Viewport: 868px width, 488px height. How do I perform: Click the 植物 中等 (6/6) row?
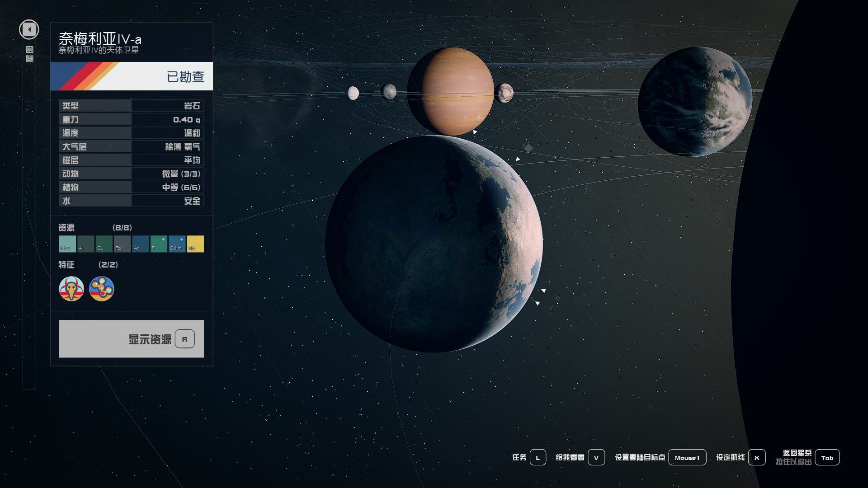click(132, 187)
